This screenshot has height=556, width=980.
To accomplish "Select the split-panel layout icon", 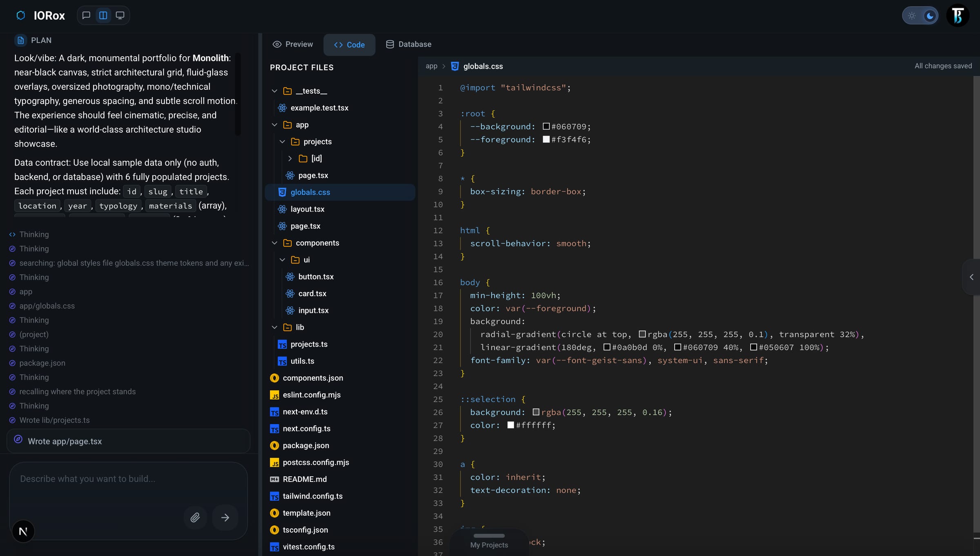I will [103, 16].
